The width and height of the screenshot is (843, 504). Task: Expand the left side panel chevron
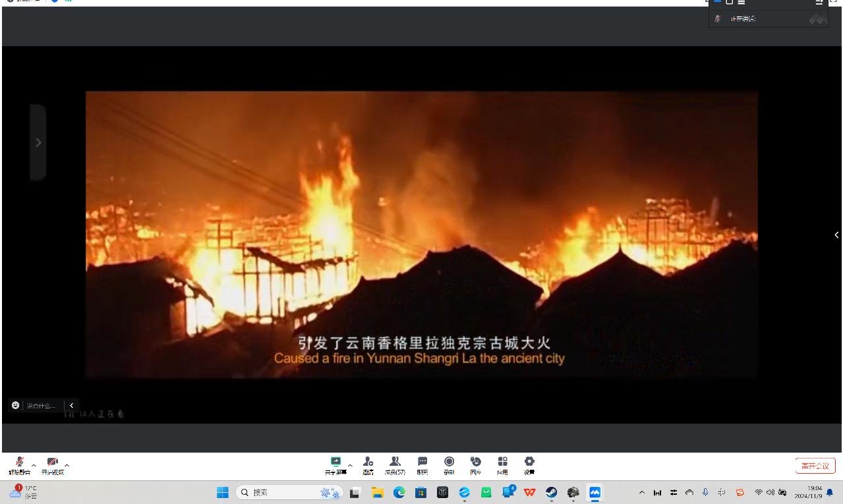(38, 142)
